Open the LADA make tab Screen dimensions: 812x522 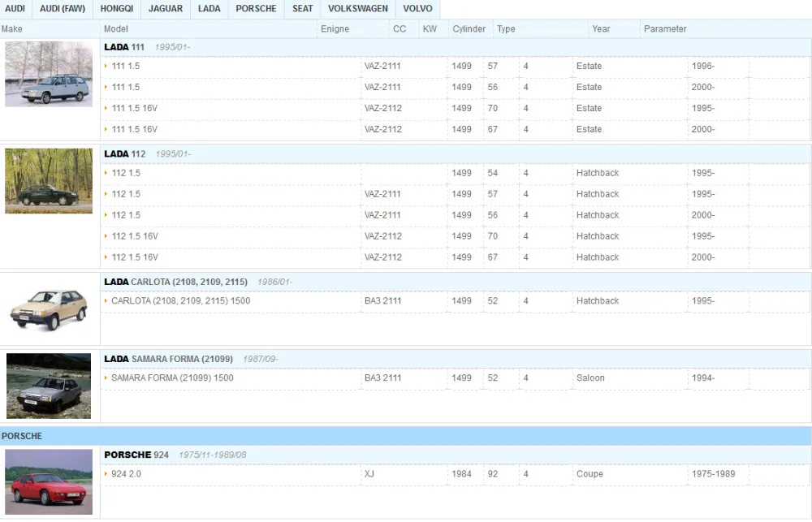pos(209,9)
